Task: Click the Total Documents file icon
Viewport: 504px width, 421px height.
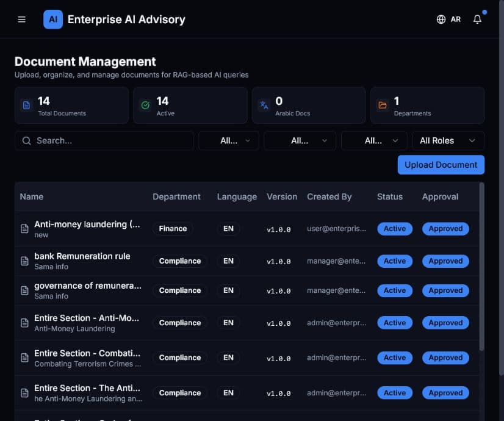Action: (x=26, y=105)
